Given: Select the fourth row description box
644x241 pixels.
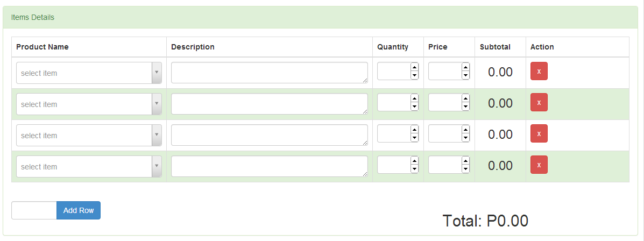Looking at the screenshot, I should click(x=269, y=166).
